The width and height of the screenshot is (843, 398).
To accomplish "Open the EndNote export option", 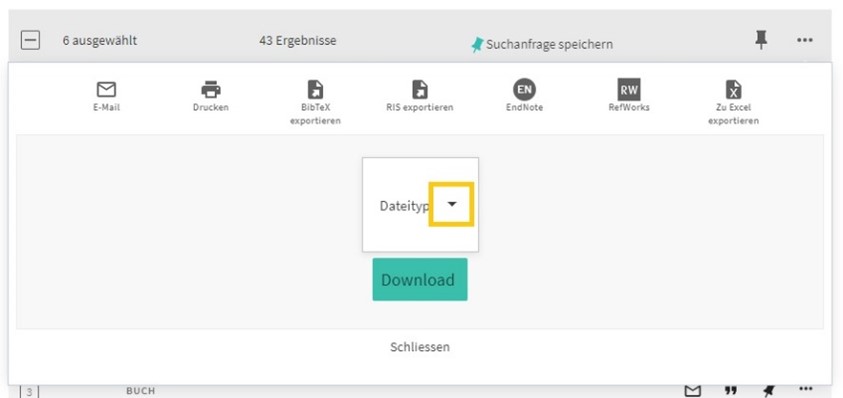I will tap(524, 89).
